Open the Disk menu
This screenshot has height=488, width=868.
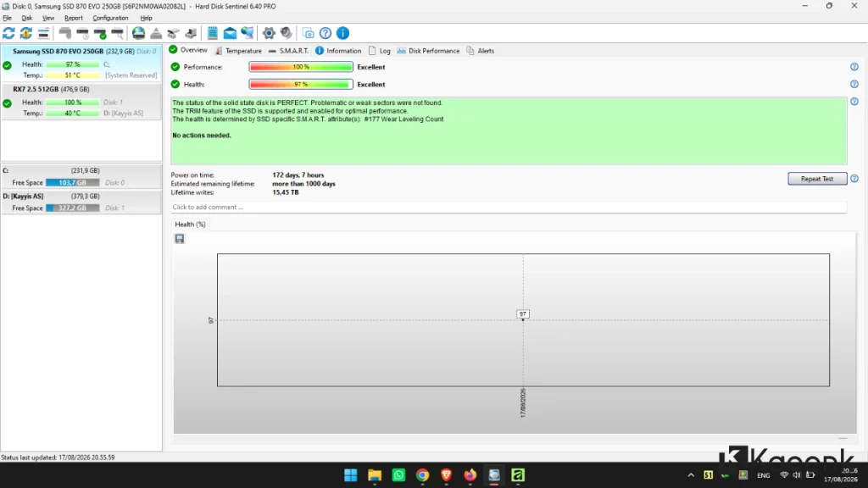click(26, 19)
